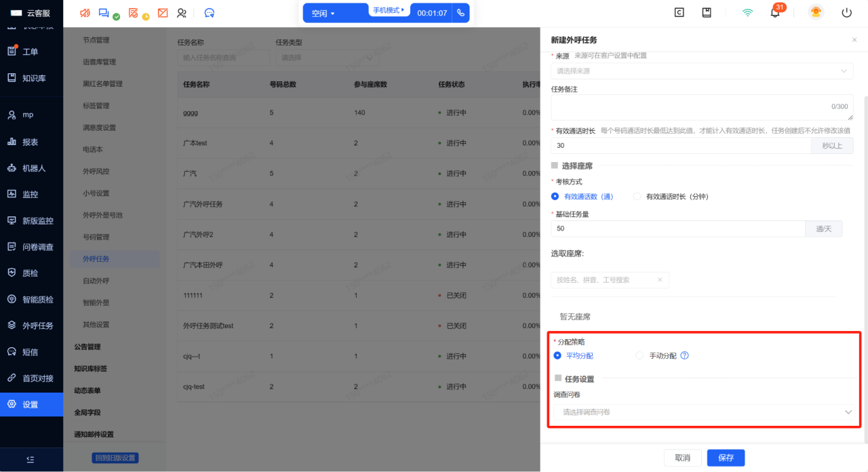Open 公告管理 settings section
Image resolution: width=868 pixels, height=472 pixels.
tap(87, 347)
